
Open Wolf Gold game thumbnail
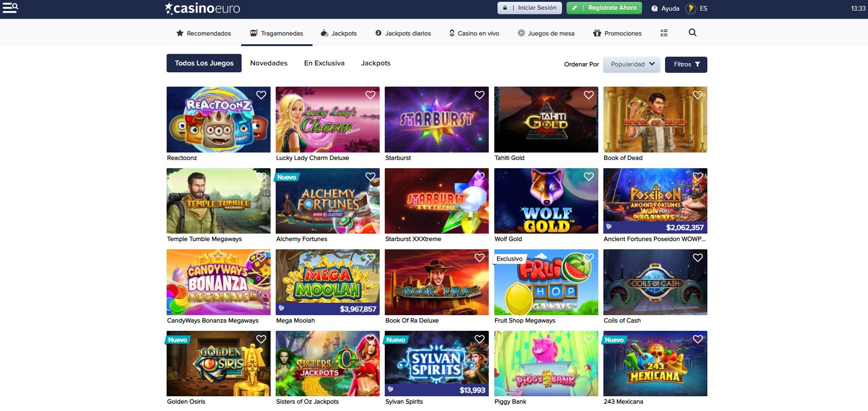click(x=546, y=201)
